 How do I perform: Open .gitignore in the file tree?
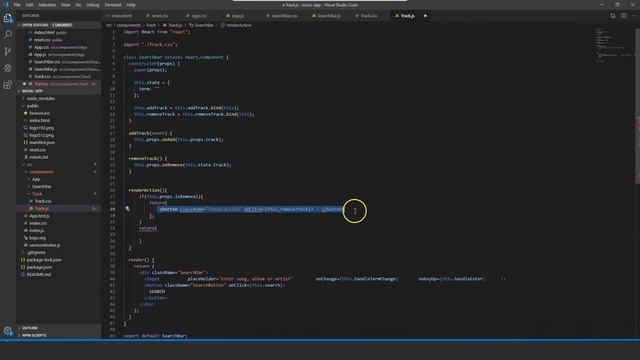(x=37, y=253)
